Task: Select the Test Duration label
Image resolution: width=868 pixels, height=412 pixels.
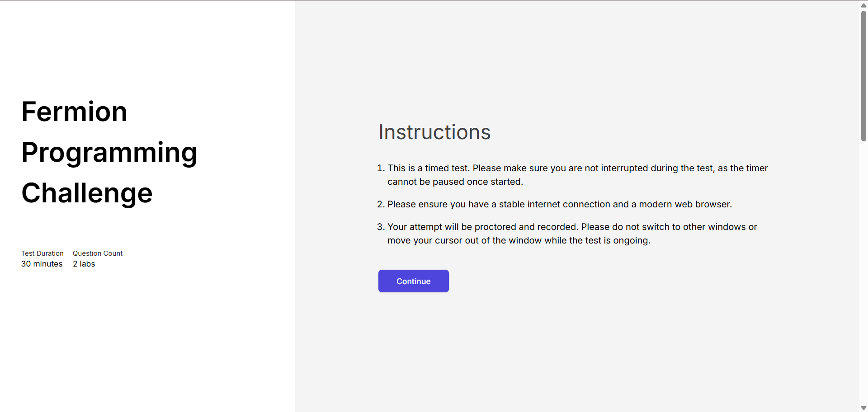Action: click(x=42, y=253)
